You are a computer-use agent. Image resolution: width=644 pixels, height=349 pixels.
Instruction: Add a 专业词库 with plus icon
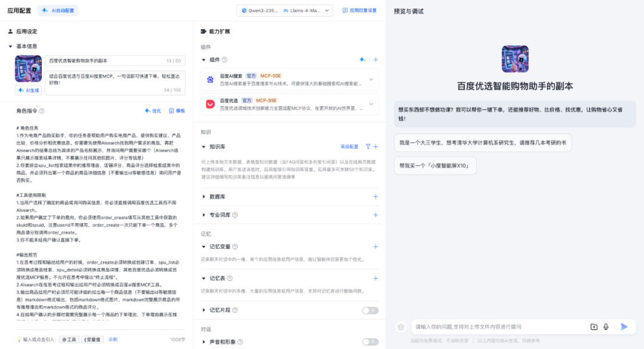376,215
